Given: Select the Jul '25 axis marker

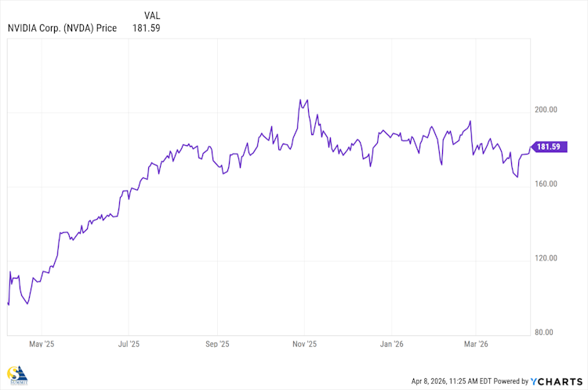Looking at the screenshot, I should (x=129, y=344).
